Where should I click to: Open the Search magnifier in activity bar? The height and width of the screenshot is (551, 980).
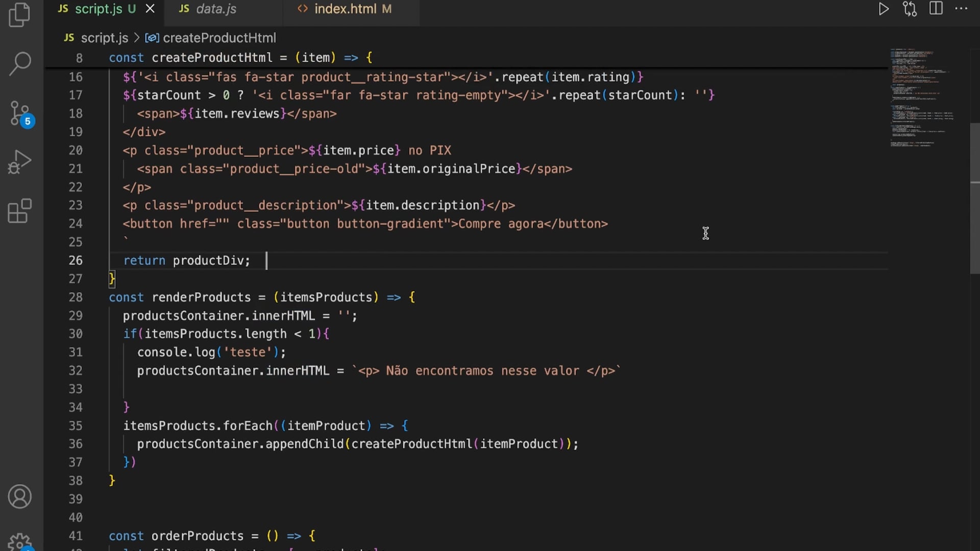(x=20, y=64)
